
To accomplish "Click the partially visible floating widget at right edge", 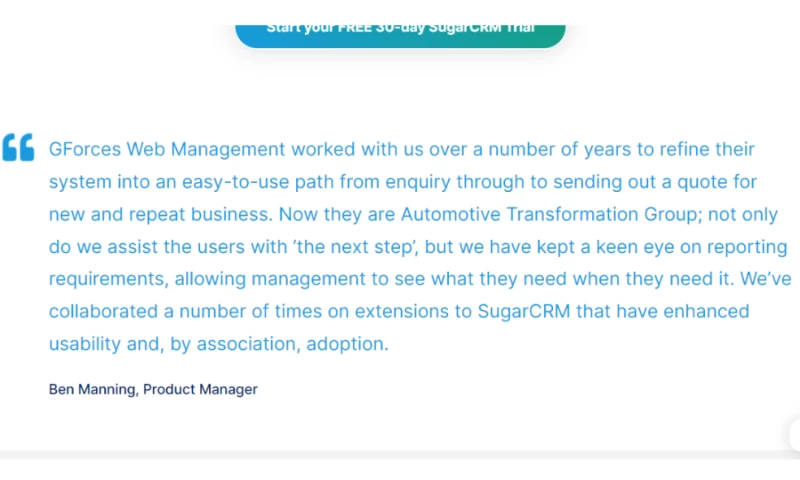I will coord(794,435).
